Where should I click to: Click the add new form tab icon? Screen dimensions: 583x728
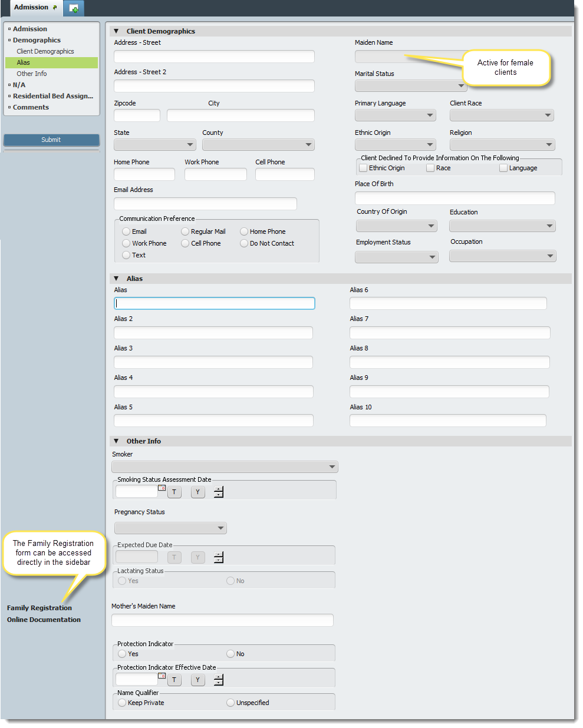(74, 8)
